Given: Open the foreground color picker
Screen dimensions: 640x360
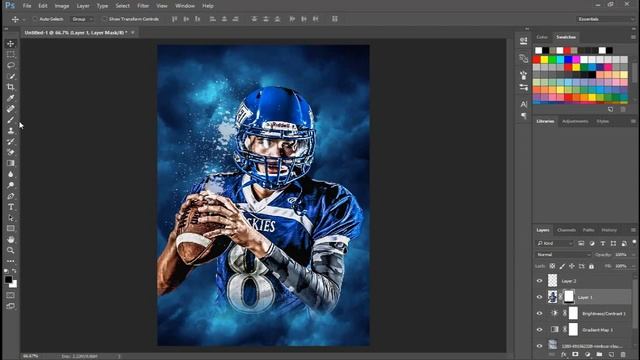Looking at the screenshot, I should pos(8,280).
